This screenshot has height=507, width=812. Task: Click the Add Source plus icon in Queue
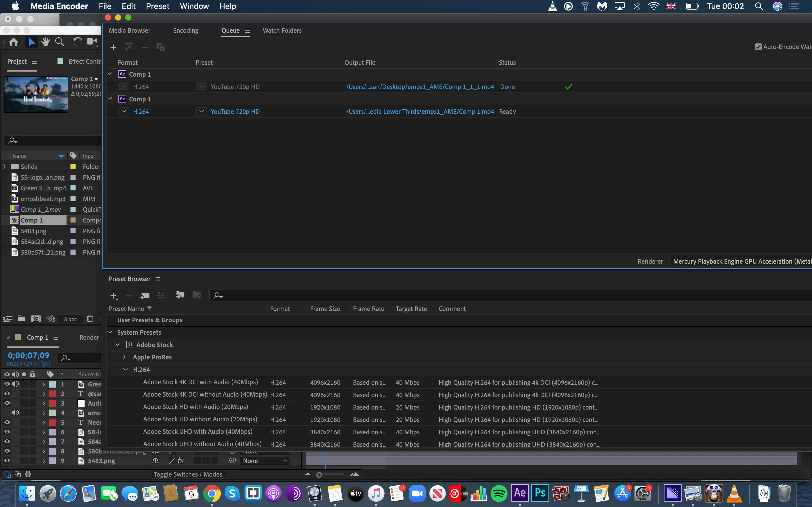[x=113, y=47]
